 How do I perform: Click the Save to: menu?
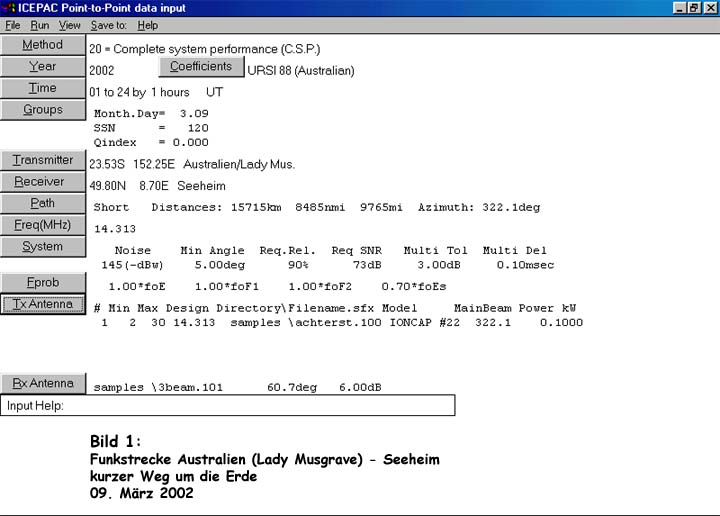(108, 25)
